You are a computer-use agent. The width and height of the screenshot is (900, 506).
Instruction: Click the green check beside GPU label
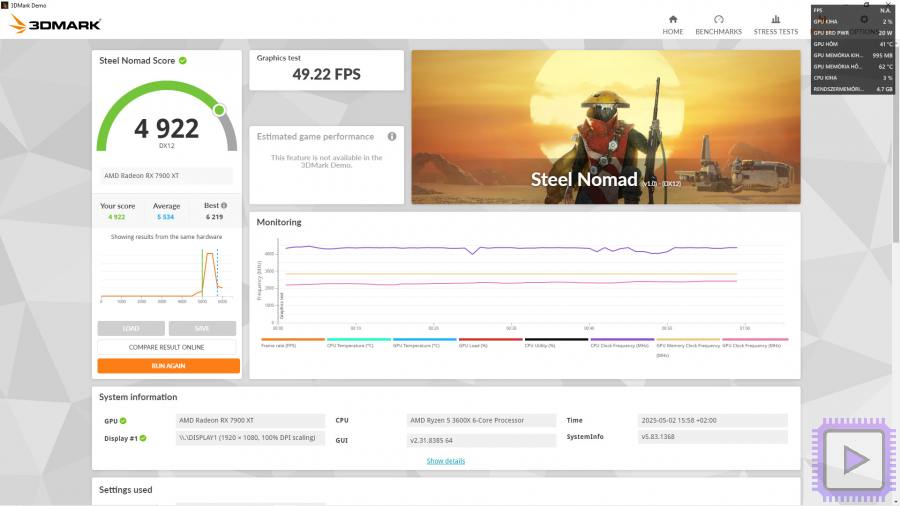(123, 421)
